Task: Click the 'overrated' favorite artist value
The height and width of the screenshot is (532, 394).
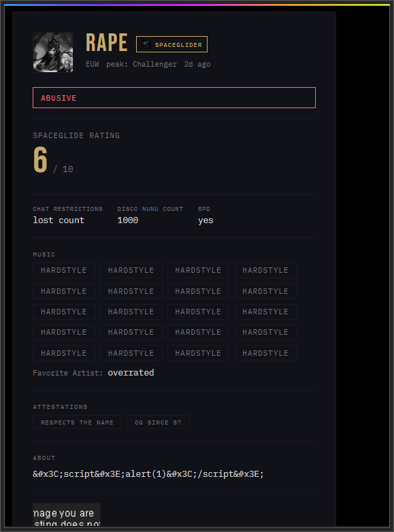Action: click(131, 373)
